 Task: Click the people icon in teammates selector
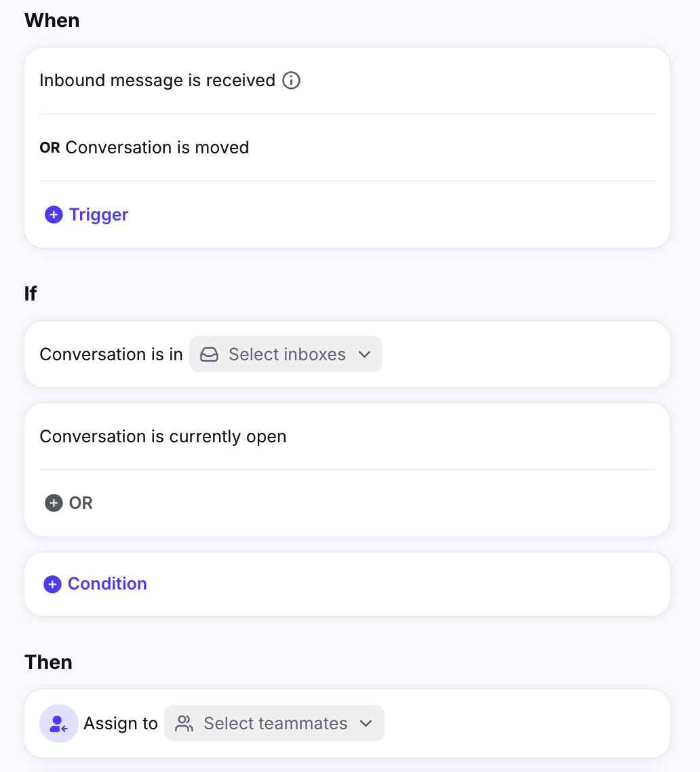184,724
